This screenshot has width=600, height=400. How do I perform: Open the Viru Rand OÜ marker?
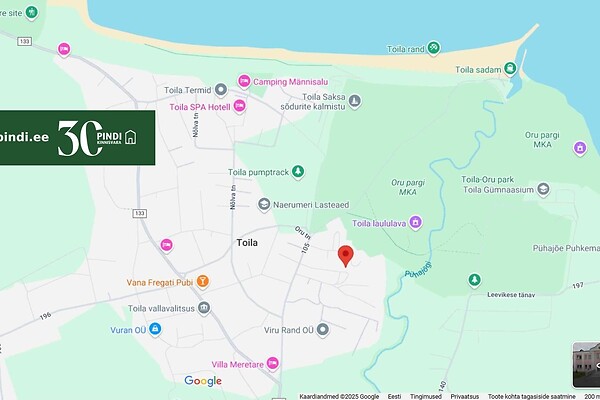tap(323, 330)
